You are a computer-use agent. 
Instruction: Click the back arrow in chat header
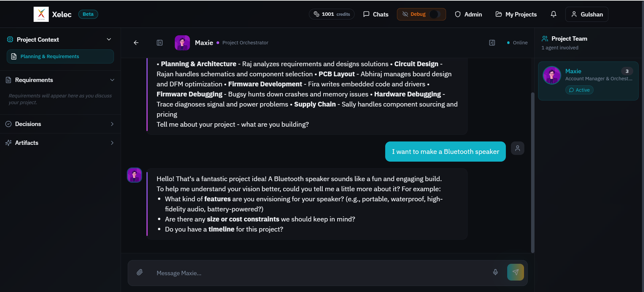click(136, 43)
